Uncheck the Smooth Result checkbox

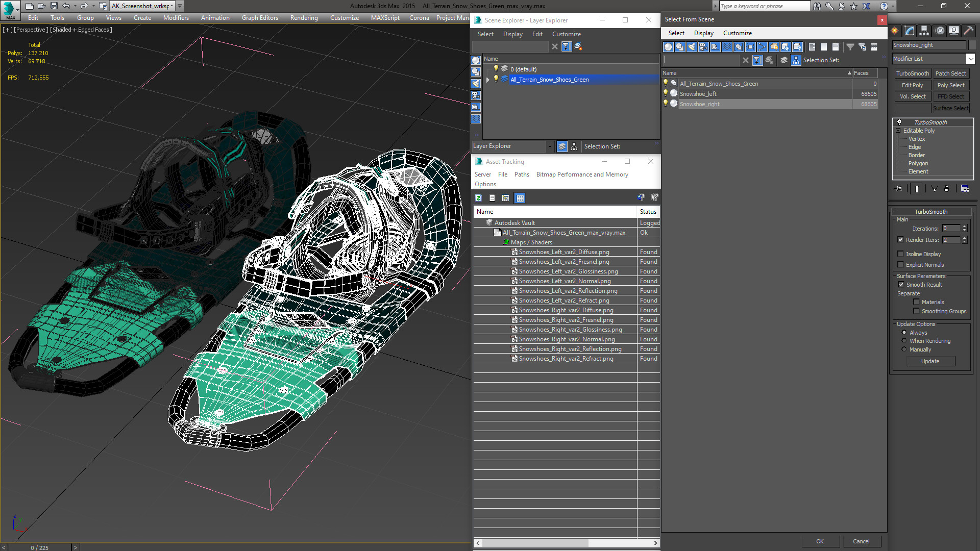(x=901, y=285)
